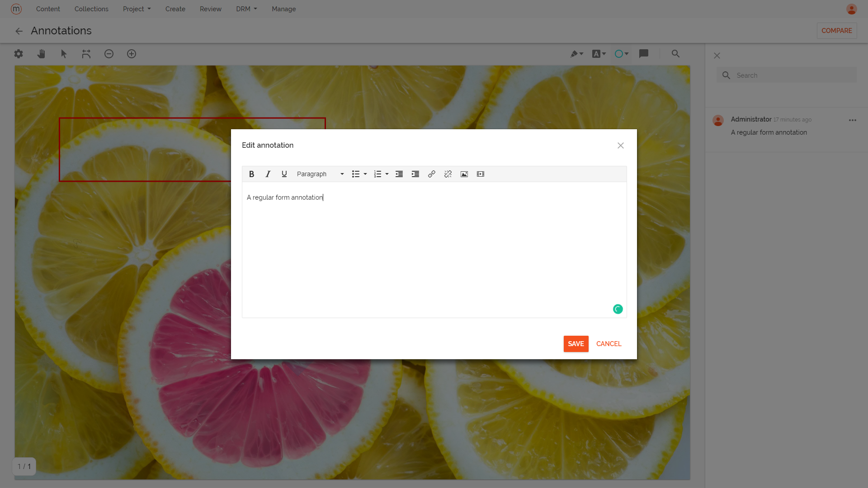
Task: Expand the DRM menu
Action: 246,9
